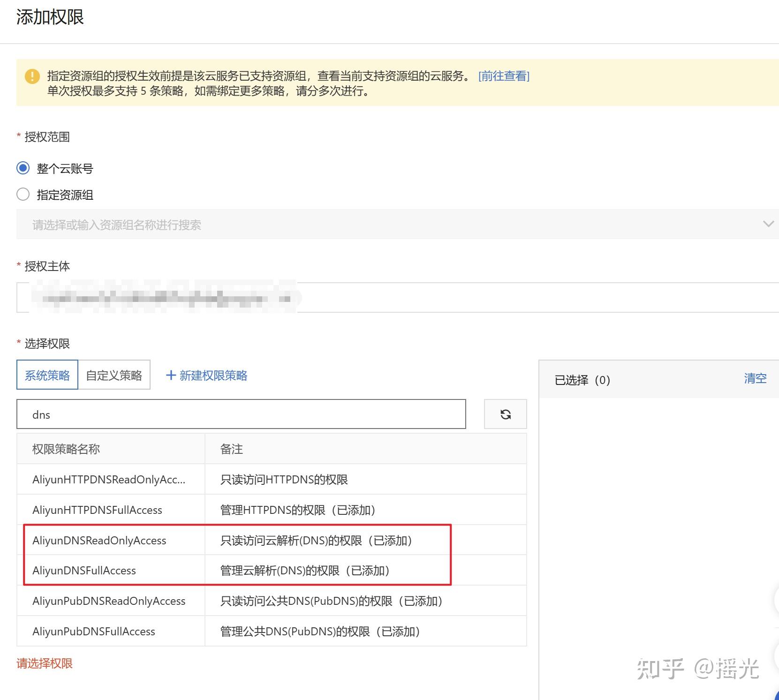
Task: Click 新建权限策略 to create a policy
Action: (213, 375)
